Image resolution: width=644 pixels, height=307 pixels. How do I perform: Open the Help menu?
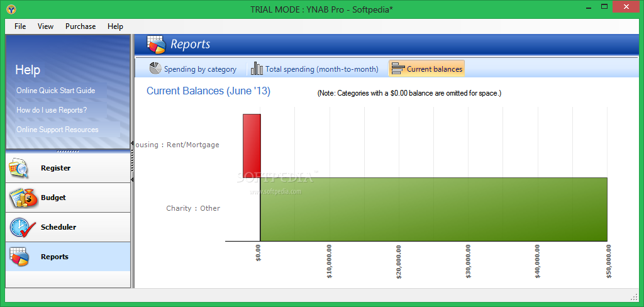[x=116, y=26]
